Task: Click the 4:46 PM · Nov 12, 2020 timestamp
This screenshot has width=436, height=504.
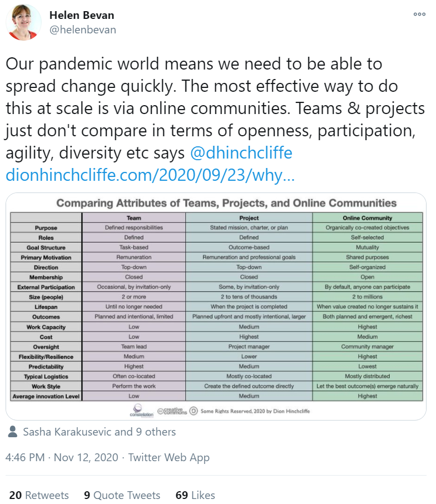Action: pos(62,457)
